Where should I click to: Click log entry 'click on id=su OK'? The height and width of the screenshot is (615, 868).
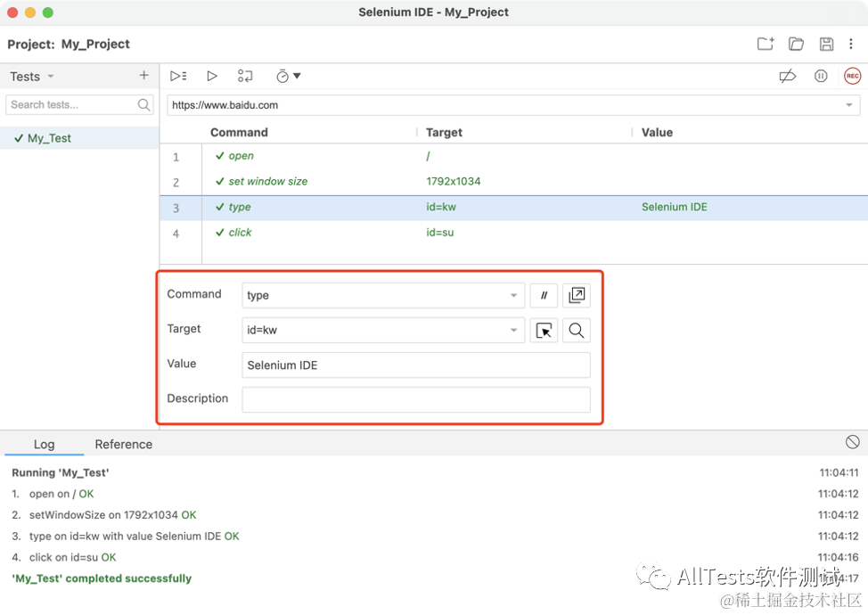72,557
